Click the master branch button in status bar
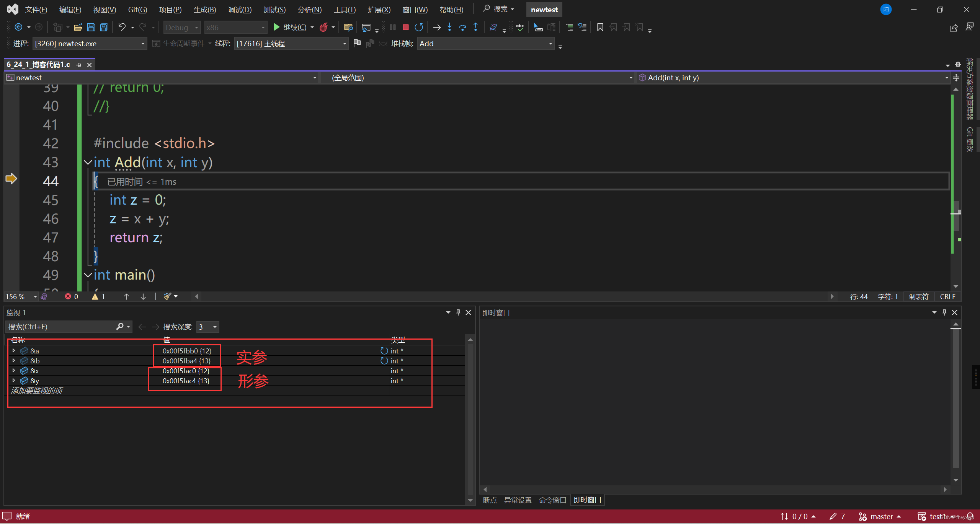This screenshot has height=524, width=980. coord(879,516)
